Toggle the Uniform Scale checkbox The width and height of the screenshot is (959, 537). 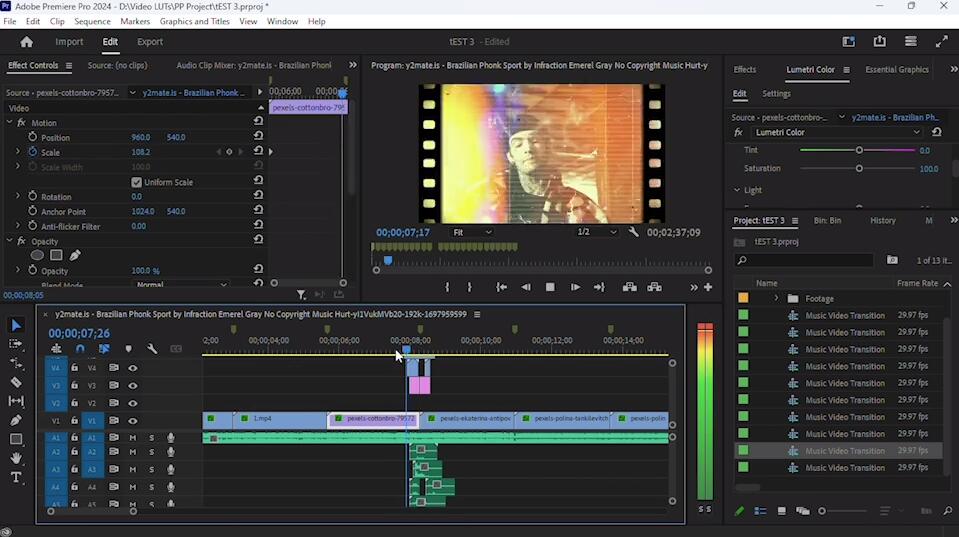(x=137, y=182)
